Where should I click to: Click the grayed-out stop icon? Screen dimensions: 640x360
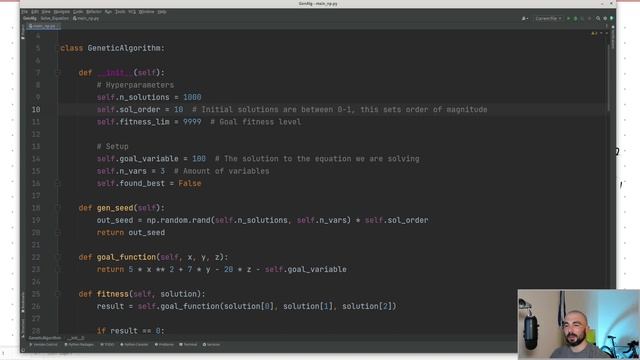589,18
